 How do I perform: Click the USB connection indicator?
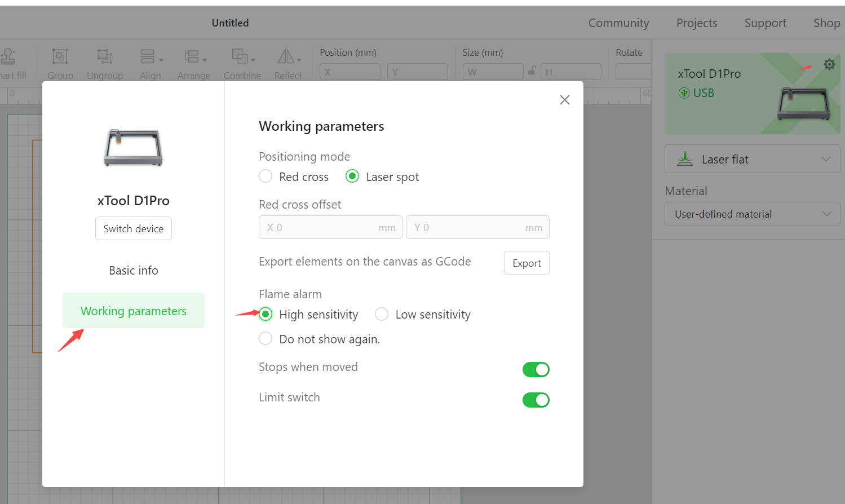point(696,93)
